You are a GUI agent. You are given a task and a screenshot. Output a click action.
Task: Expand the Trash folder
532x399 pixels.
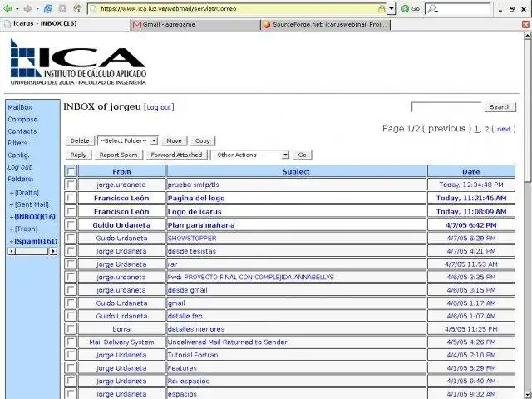point(12,229)
